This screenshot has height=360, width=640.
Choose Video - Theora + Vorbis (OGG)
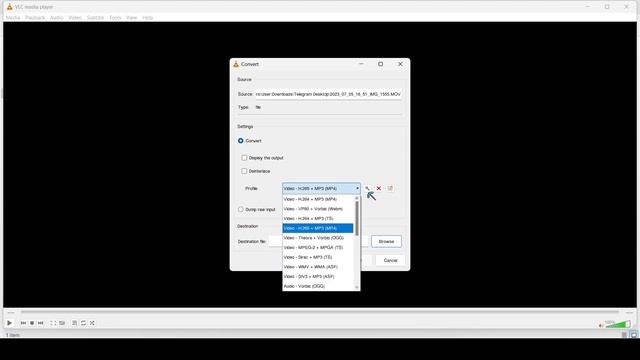(x=318, y=238)
